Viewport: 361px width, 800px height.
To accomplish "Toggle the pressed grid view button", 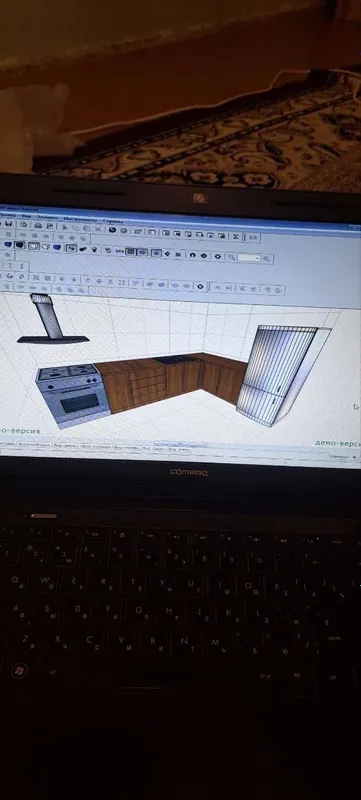I will 130,252.
